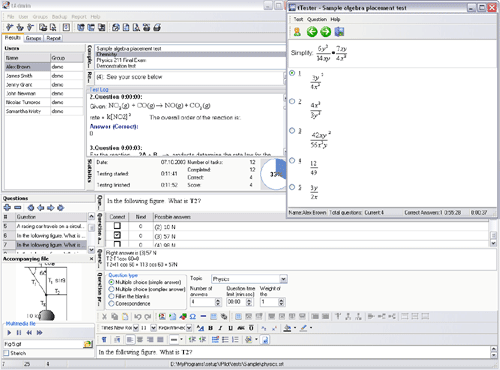Open the Times New Roman font dropdown
The width and height of the screenshot is (500, 370).
[x=136, y=328]
